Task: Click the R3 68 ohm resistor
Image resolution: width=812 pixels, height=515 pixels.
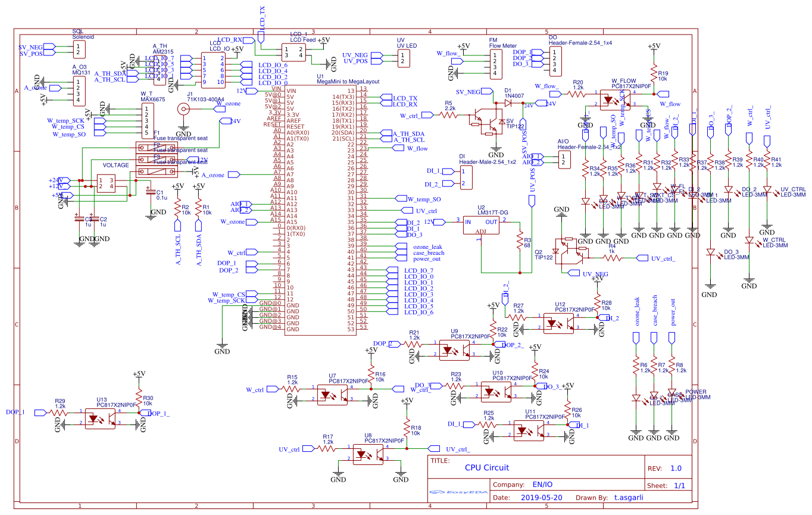Action: (x=520, y=241)
